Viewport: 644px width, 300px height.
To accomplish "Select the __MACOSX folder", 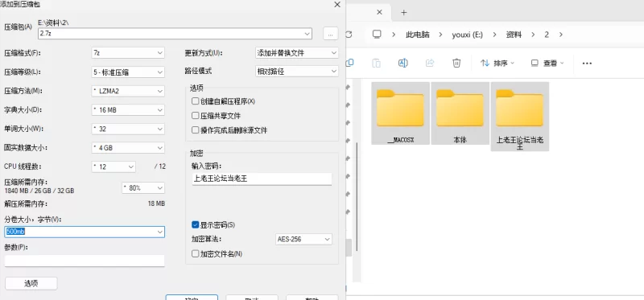I will click(x=400, y=113).
